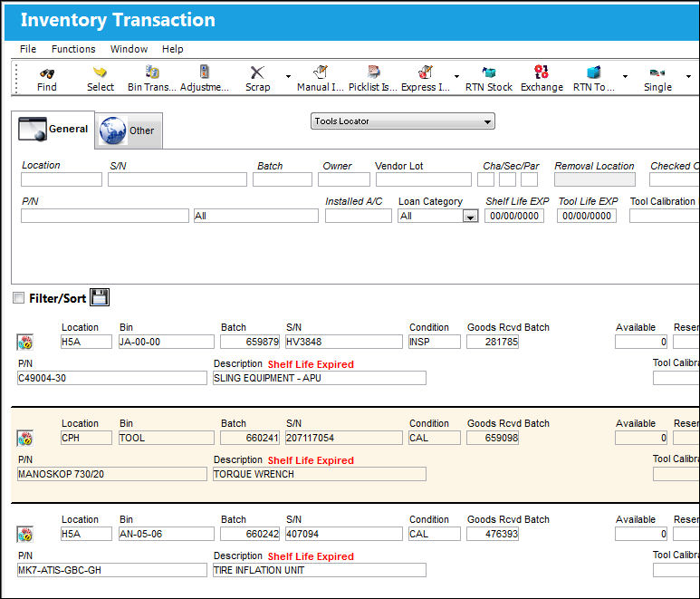The height and width of the screenshot is (599, 700).
Task: Click the TIRE INFLATION UNIT description
Action: point(319,570)
